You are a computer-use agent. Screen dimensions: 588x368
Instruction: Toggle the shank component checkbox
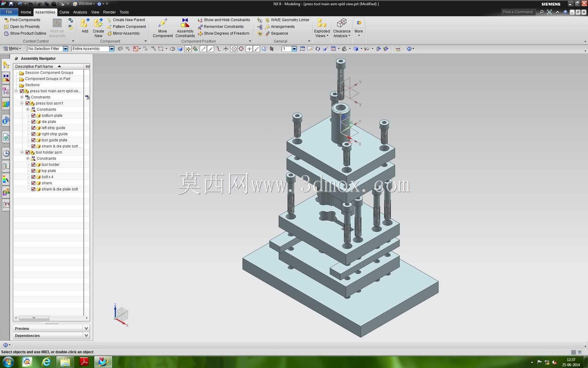pyautogui.click(x=33, y=183)
